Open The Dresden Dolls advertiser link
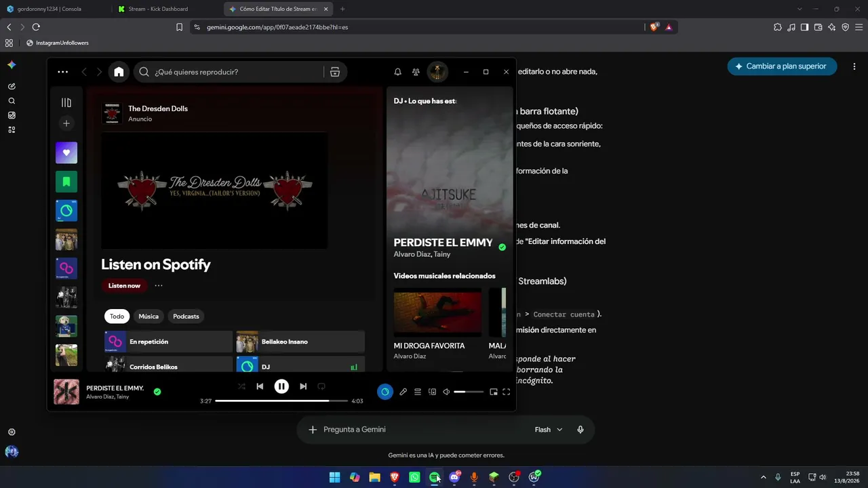 [x=158, y=108]
